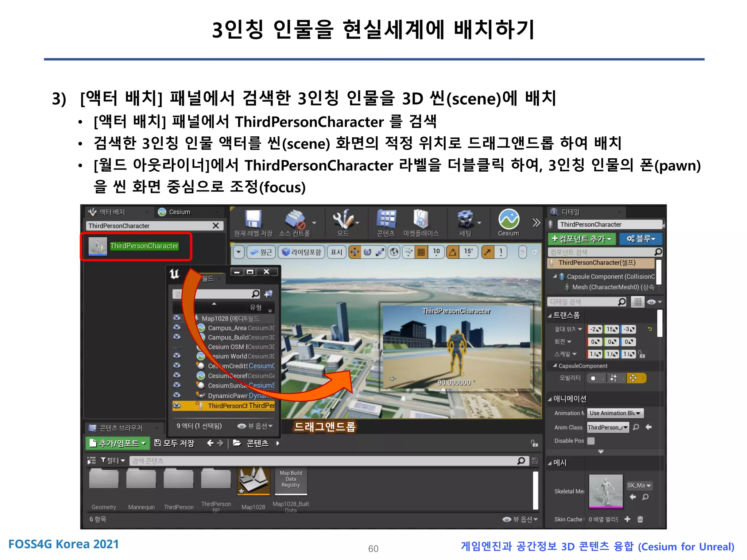Select Capsule Component in the component tree

point(610,277)
